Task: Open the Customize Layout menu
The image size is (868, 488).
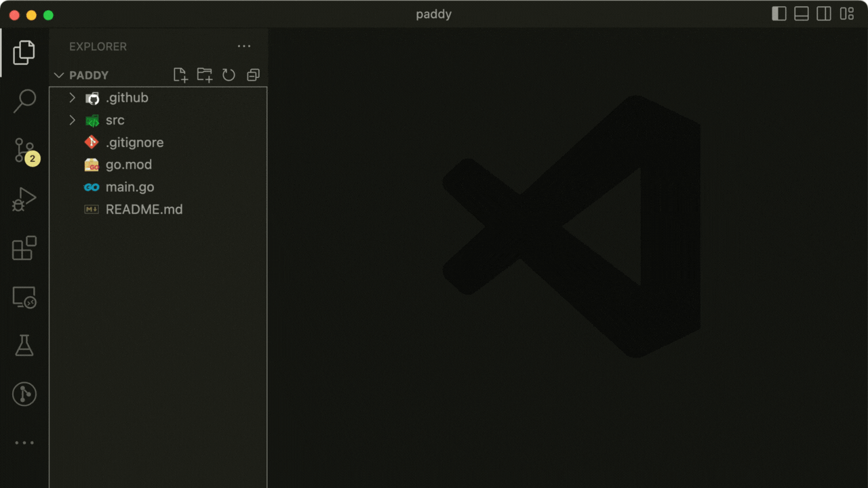Action: tap(846, 14)
